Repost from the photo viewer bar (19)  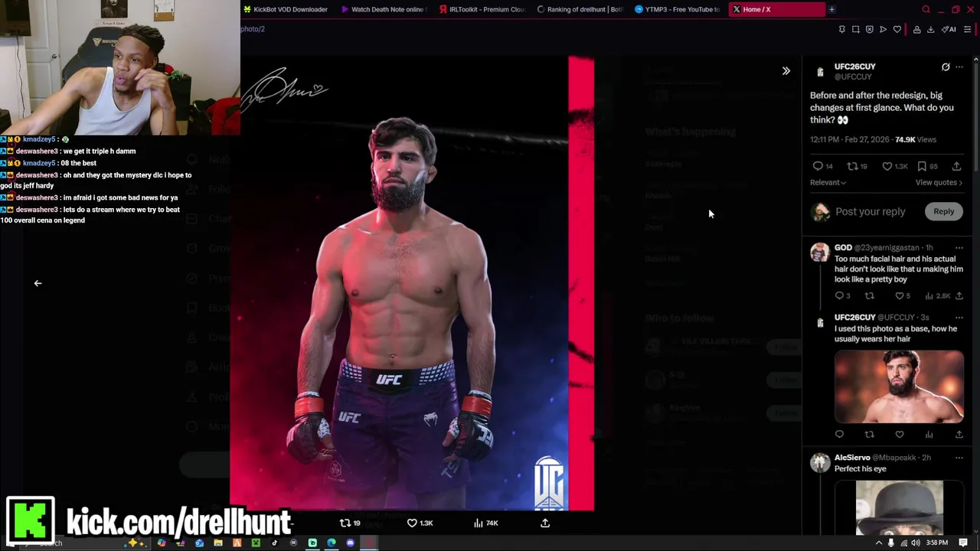click(x=350, y=523)
